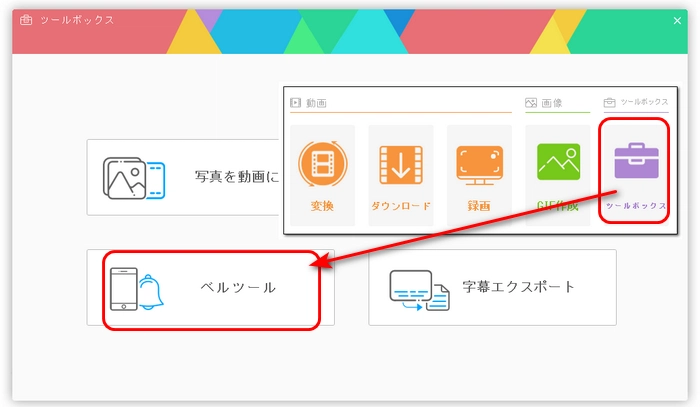700x407 pixels.
Task: Click the 画像 section header
Action: pyautogui.click(x=543, y=103)
